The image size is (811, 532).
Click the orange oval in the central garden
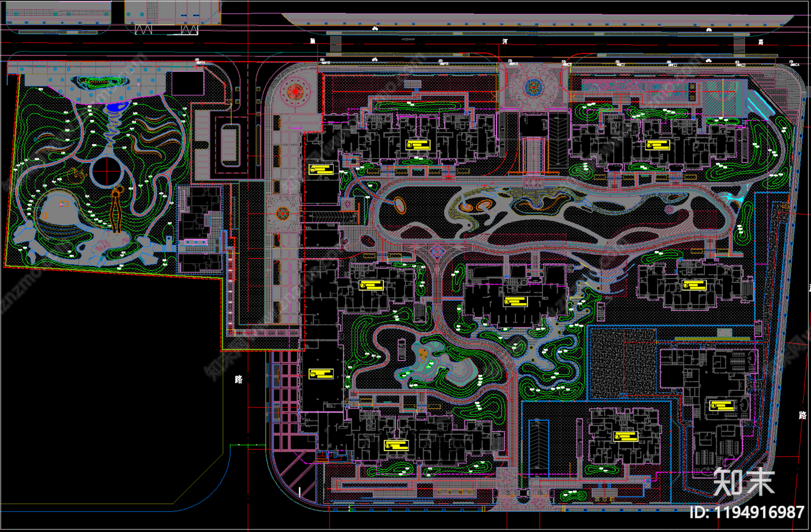pyautogui.click(x=400, y=206)
